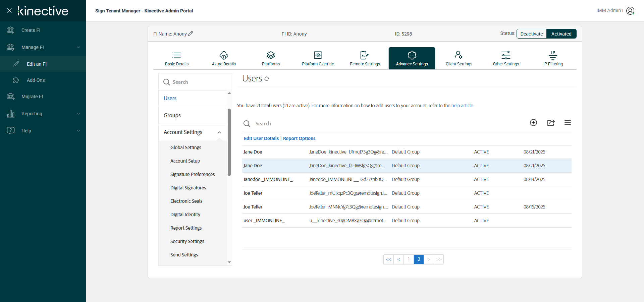Viewport: 644px width, 302px height.
Task: Open the help article link
Action: [462, 106]
